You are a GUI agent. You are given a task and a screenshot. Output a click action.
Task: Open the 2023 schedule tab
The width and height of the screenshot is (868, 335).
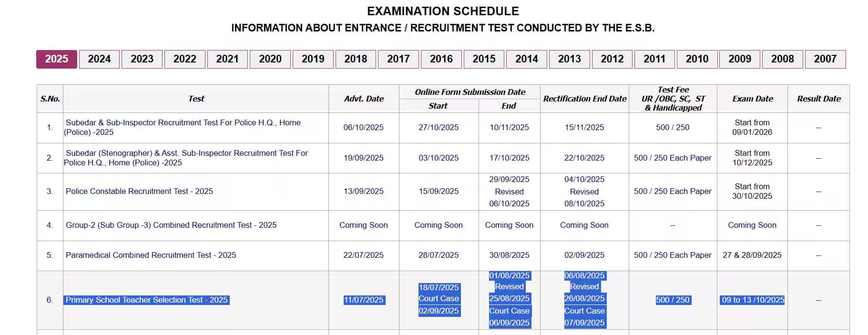[142, 59]
